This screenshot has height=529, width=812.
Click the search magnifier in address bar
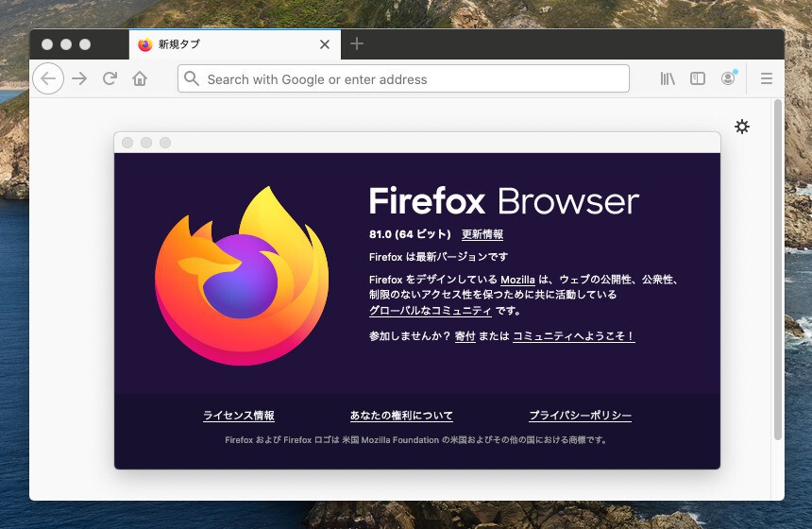tap(192, 78)
